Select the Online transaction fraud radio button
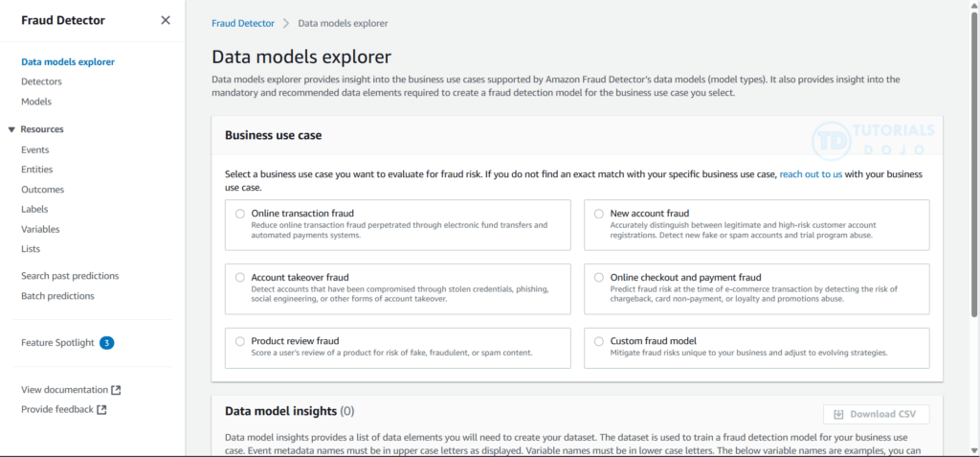The height and width of the screenshot is (457, 980). pyautogui.click(x=239, y=214)
